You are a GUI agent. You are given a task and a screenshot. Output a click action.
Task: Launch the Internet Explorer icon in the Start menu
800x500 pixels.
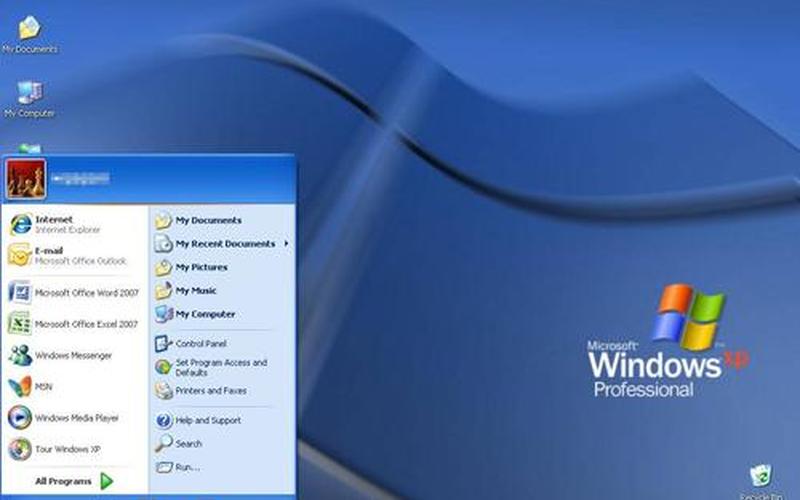[20, 224]
